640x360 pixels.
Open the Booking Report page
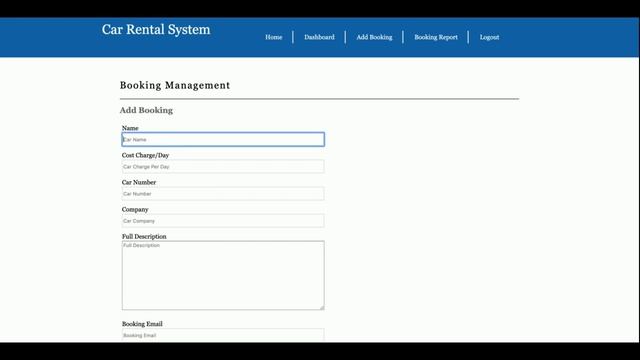[436, 37]
